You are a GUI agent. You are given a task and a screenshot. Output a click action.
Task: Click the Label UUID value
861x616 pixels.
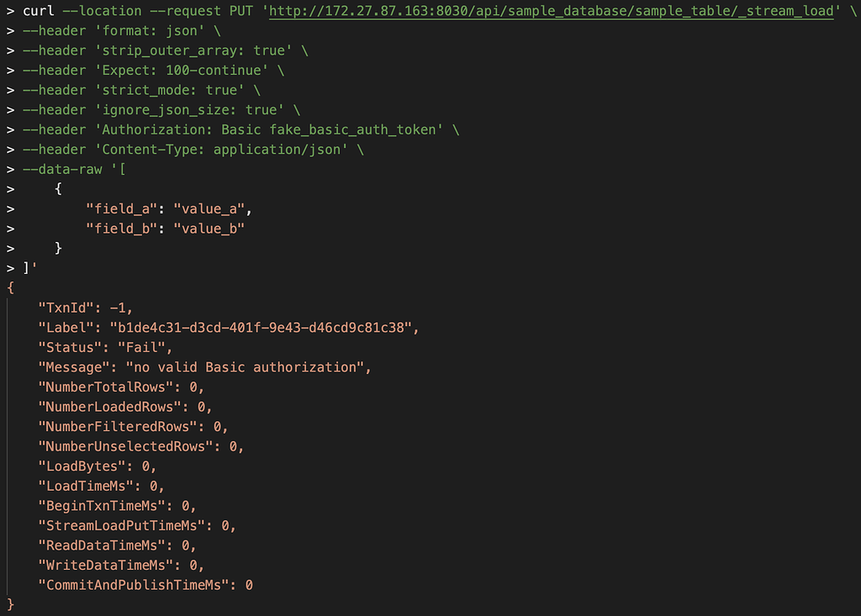coord(261,327)
